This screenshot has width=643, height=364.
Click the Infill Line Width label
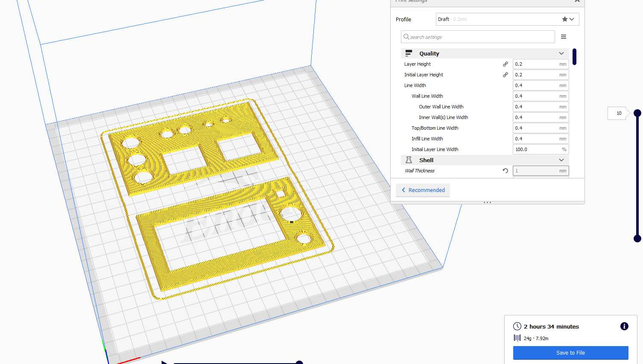click(x=427, y=139)
